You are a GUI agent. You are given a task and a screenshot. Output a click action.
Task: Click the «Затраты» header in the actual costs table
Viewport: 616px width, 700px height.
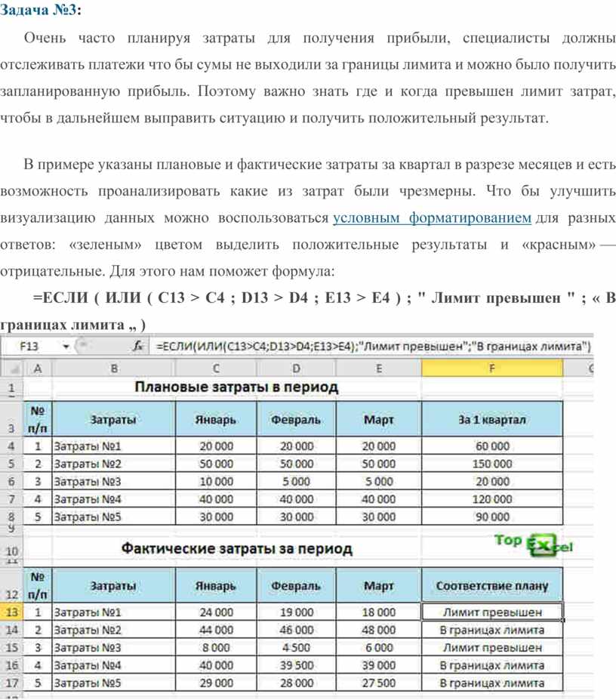coord(114,586)
